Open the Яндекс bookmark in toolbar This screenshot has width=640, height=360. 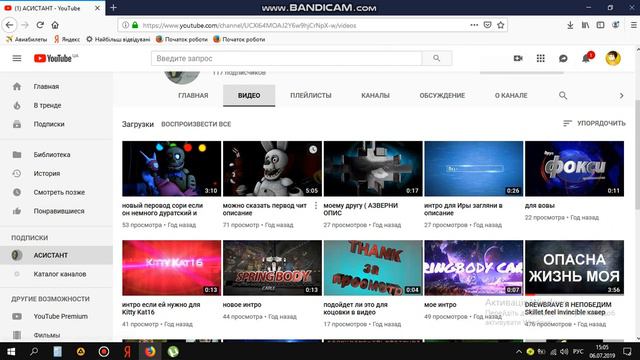(67, 40)
